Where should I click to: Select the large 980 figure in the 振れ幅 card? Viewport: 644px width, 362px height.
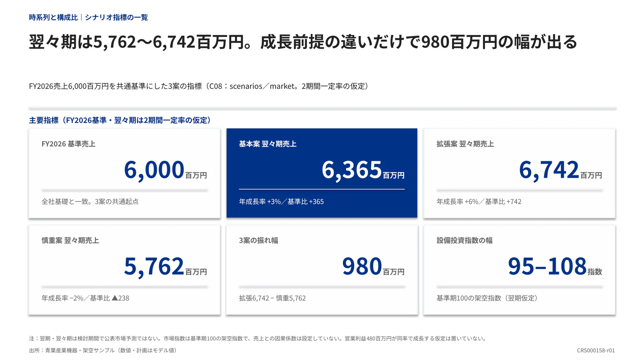point(362,266)
